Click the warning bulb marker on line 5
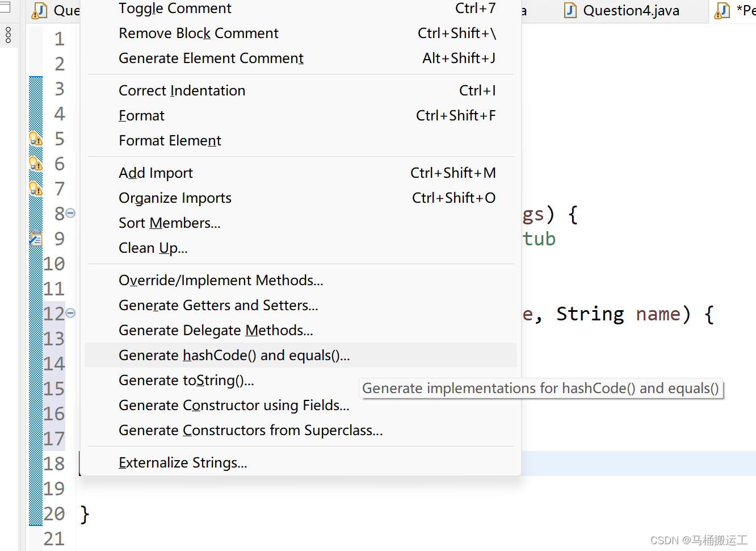 [x=36, y=139]
